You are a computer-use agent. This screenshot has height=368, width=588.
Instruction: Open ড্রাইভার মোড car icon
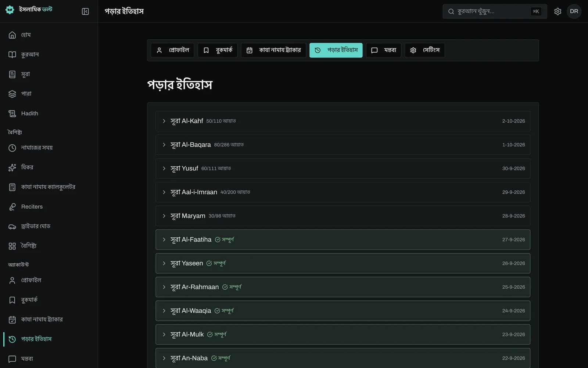pos(12,226)
